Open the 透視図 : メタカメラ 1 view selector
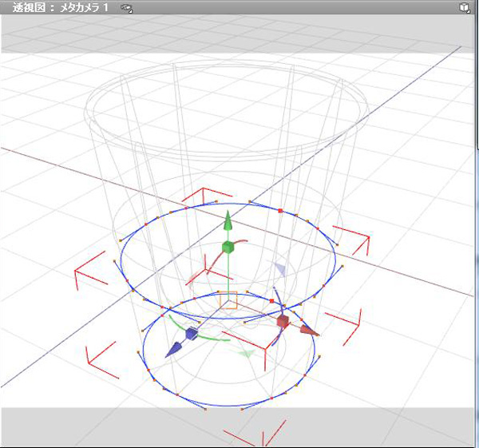The height and width of the screenshot is (448, 479). (x=61, y=7)
